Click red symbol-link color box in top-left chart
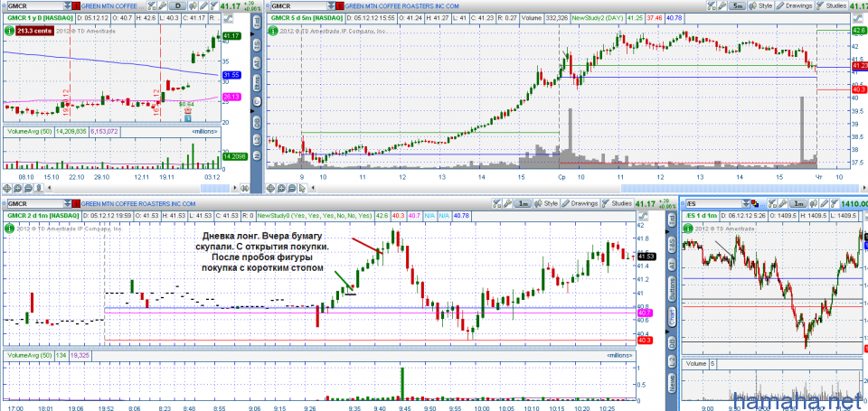Image resolution: width=868 pixels, height=411 pixels. pyautogui.click(x=76, y=6)
